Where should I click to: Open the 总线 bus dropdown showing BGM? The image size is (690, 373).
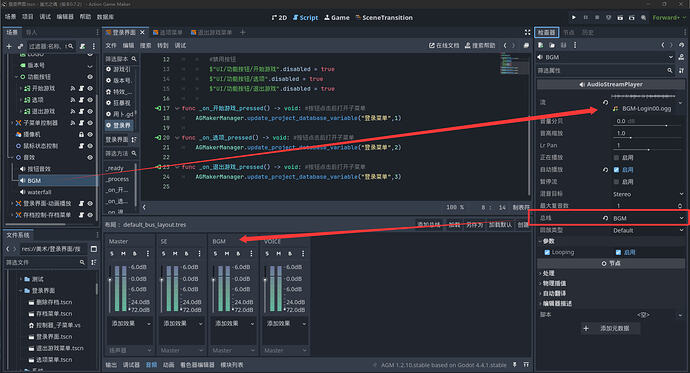click(648, 218)
